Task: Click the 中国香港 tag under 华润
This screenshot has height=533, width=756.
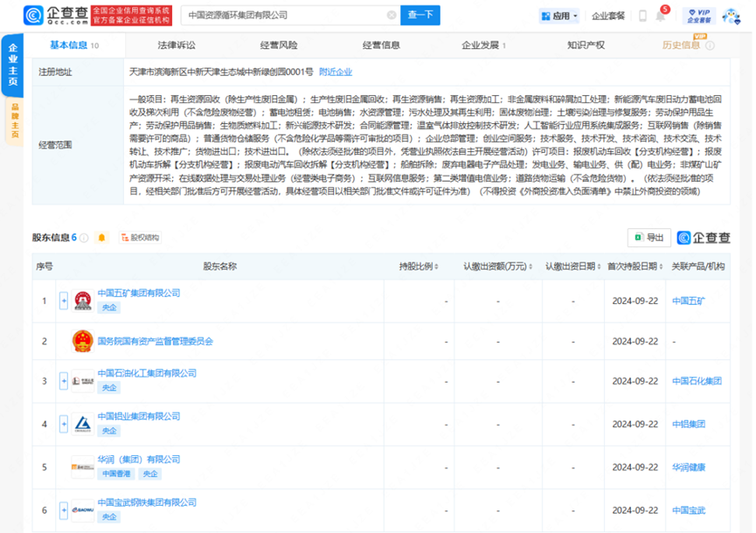Action: click(x=116, y=474)
